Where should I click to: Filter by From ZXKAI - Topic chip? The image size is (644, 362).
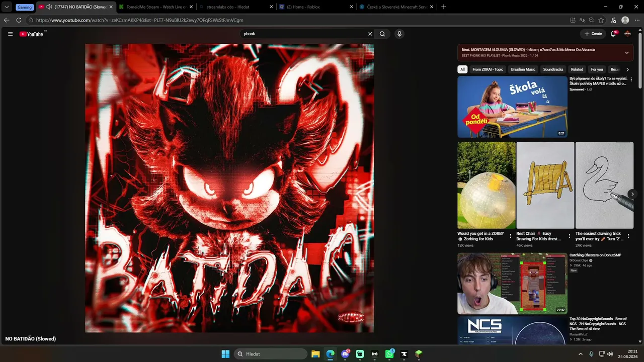(488, 69)
